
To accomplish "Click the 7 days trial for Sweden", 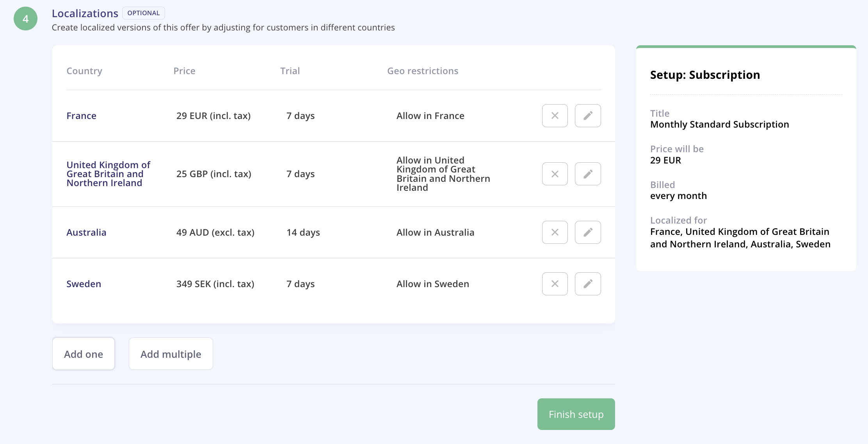I will 301,284.
